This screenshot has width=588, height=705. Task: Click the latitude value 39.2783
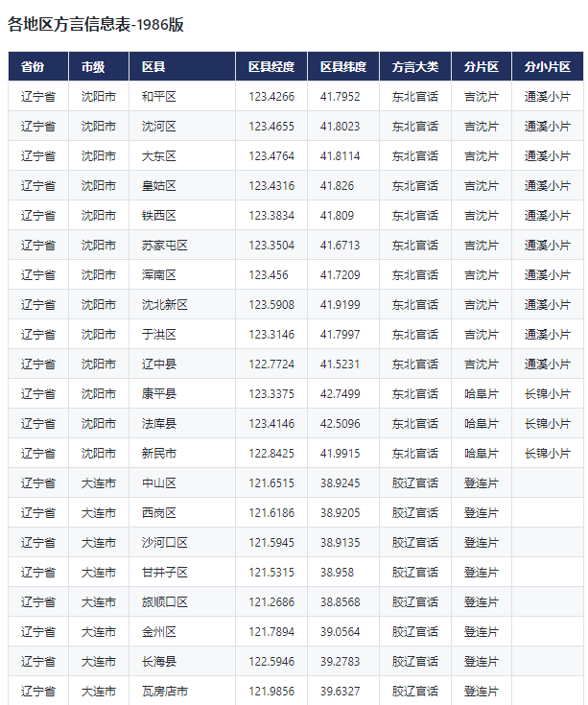point(341,661)
